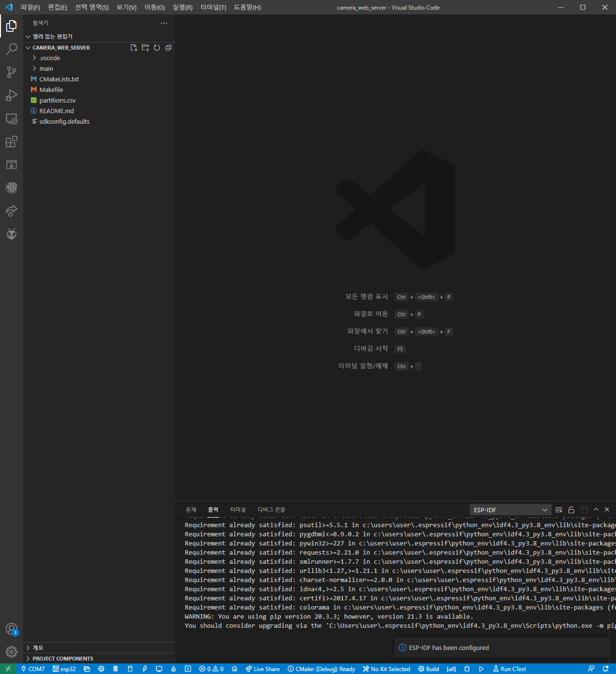Click the home icon in status bar

(x=234, y=669)
